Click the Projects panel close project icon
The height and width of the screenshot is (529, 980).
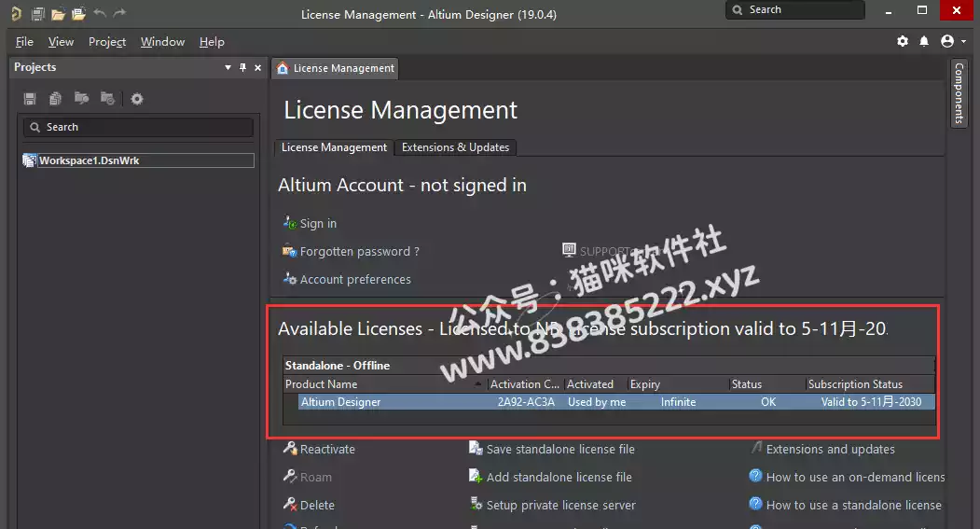pos(107,98)
